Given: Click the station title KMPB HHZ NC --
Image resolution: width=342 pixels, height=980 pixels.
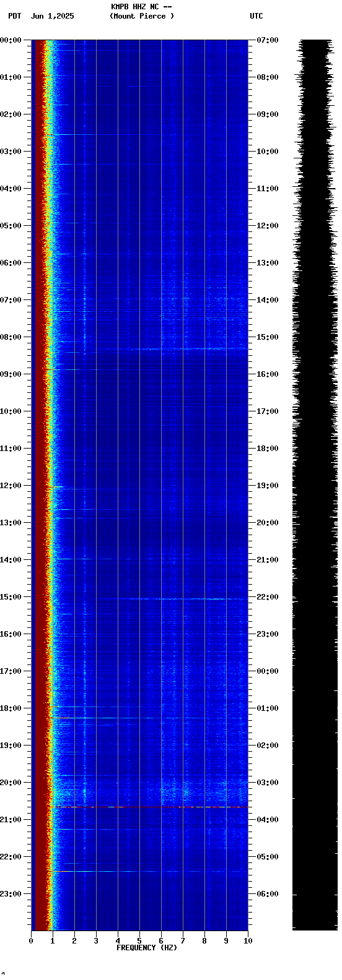Looking at the screenshot, I should pos(141,7).
